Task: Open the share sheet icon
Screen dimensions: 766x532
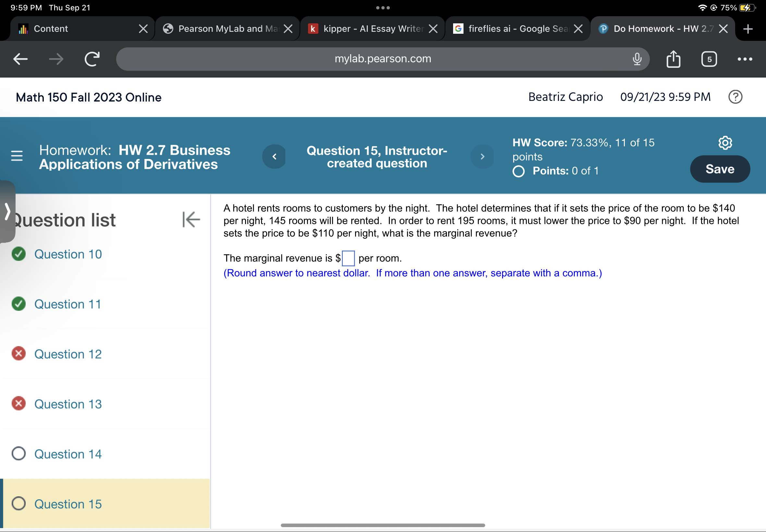Action: 673,59
